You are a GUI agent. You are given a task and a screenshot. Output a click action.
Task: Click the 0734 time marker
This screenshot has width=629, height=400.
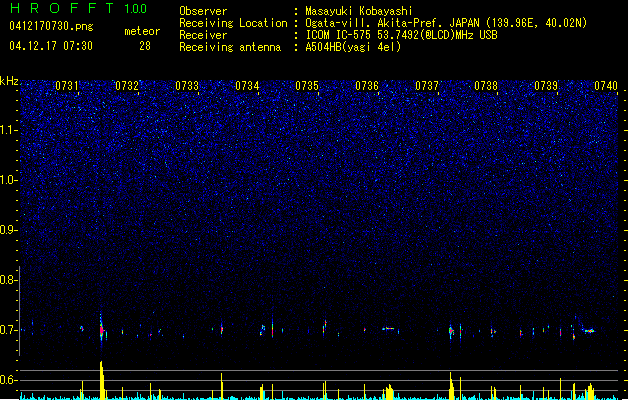(x=247, y=86)
